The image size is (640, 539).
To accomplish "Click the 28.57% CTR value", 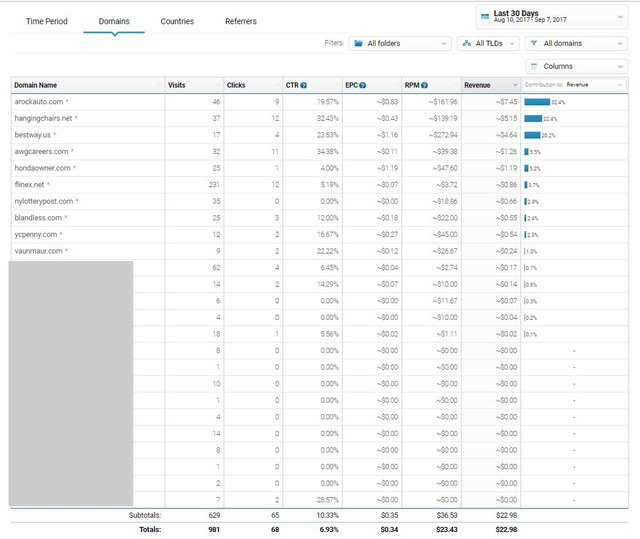I will pos(328,500).
